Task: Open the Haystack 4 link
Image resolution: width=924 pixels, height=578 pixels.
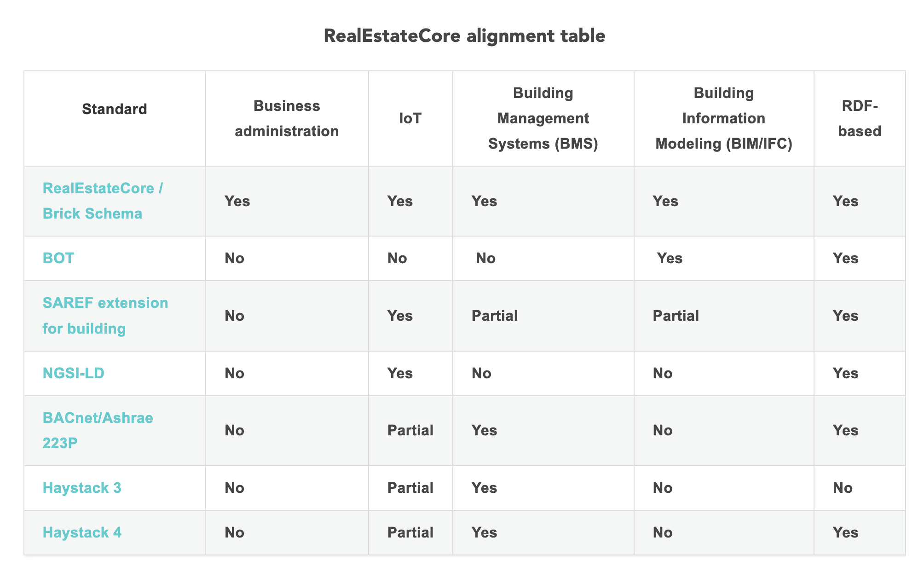Action: pos(82,532)
